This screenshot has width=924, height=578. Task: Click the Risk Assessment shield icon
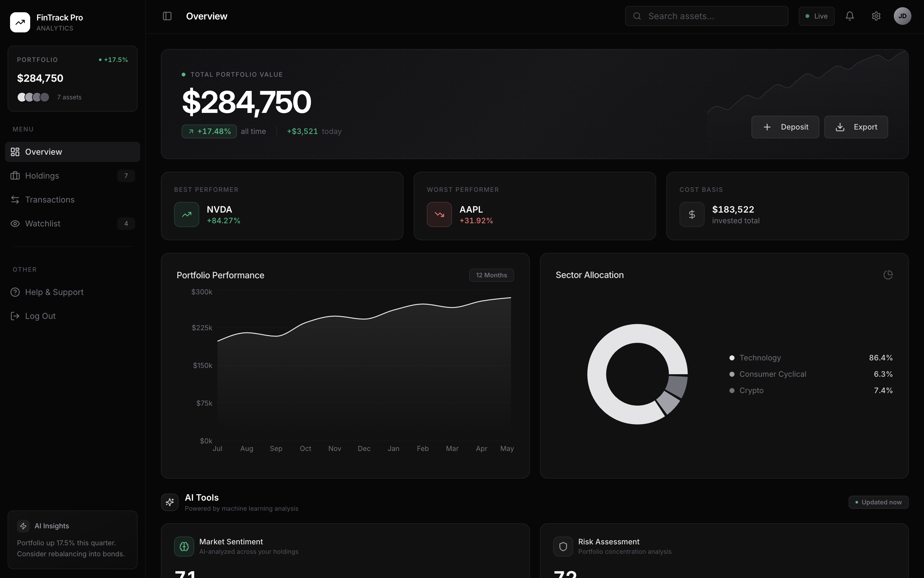pyautogui.click(x=563, y=547)
